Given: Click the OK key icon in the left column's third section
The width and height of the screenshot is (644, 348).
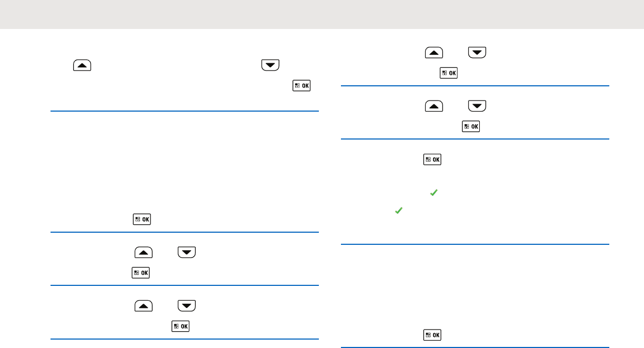Looking at the screenshot, I should pyautogui.click(x=140, y=273).
